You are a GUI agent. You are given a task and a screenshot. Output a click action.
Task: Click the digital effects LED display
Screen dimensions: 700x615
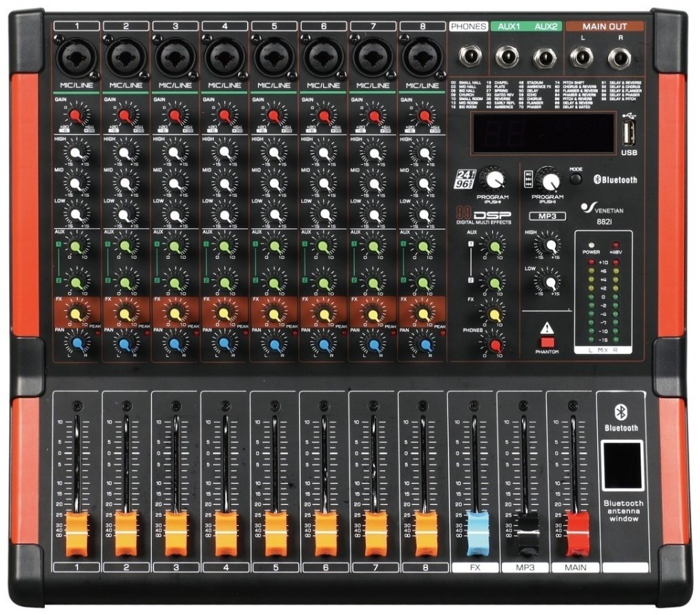[543, 133]
